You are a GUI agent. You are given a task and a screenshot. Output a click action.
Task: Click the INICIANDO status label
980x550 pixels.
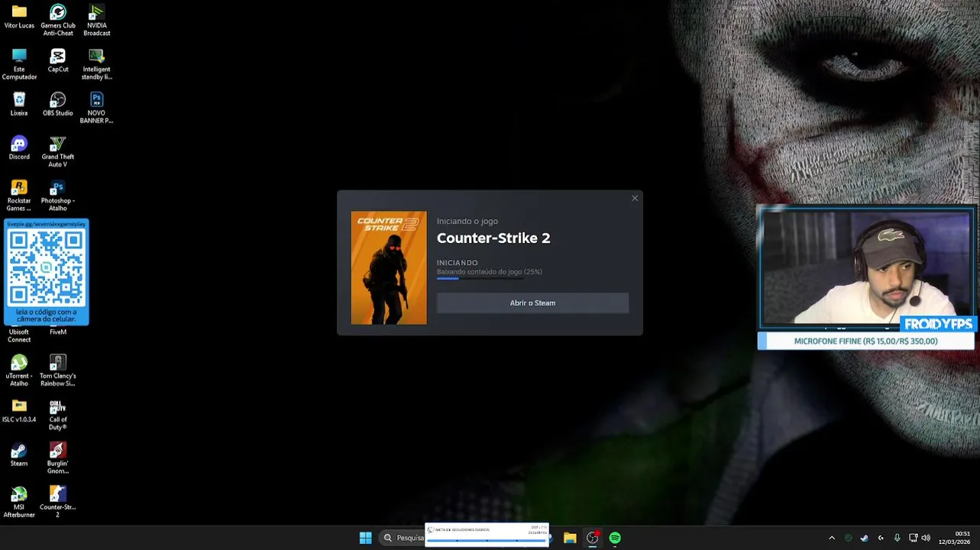click(457, 263)
